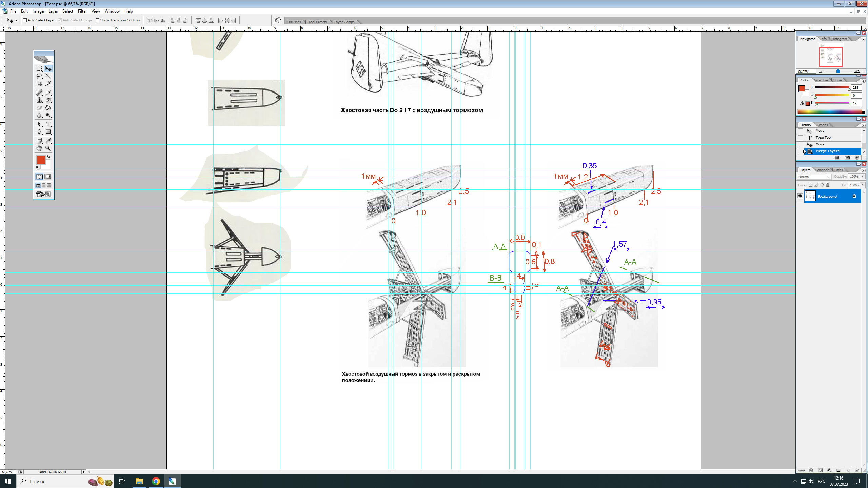Select the Zoom magnifier tool
This screenshot has width=868, height=488.
coord(48,148)
